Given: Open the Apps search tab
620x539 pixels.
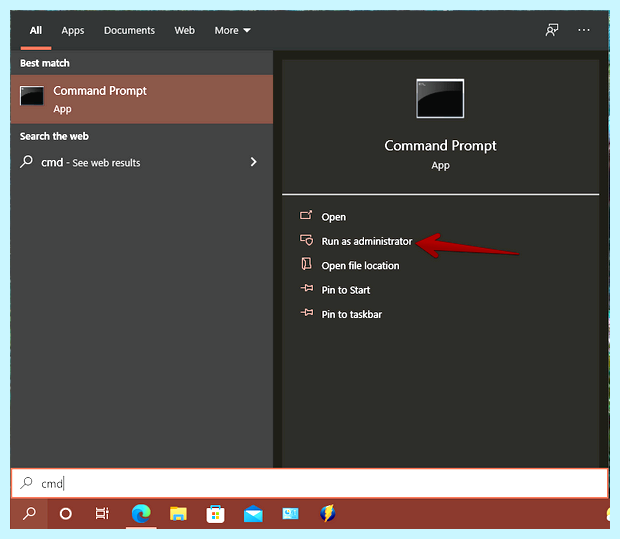Looking at the screenshot, I should 73,30.
